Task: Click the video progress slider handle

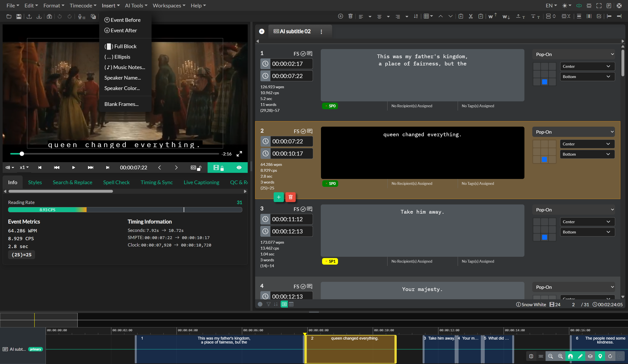Action: tap(22, 154)
